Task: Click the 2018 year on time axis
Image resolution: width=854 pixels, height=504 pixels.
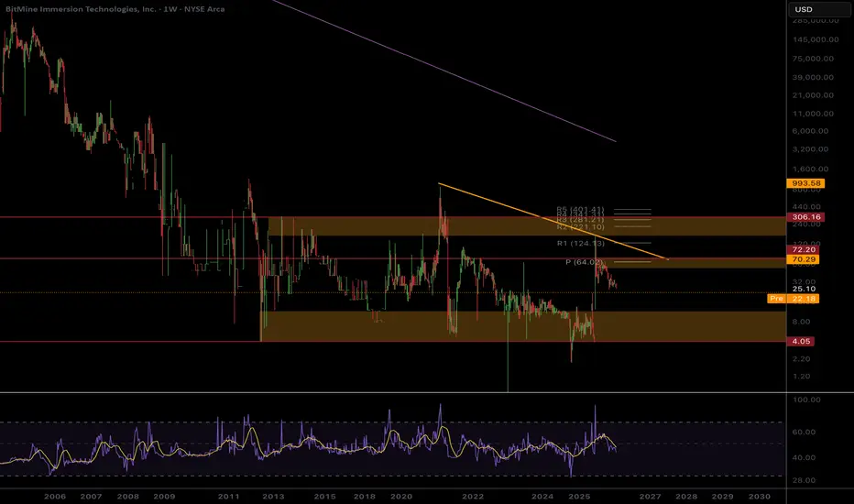Action: pos(365,497)
